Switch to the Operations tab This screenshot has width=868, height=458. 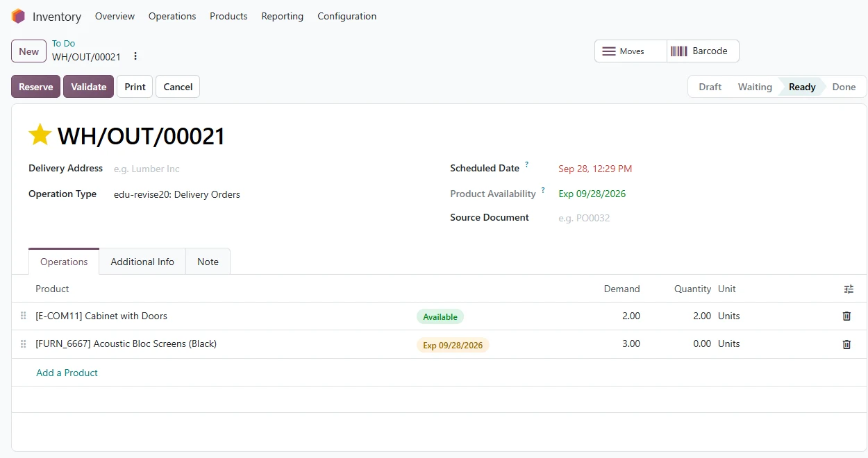pyautogui.click(x=64, y=262)
